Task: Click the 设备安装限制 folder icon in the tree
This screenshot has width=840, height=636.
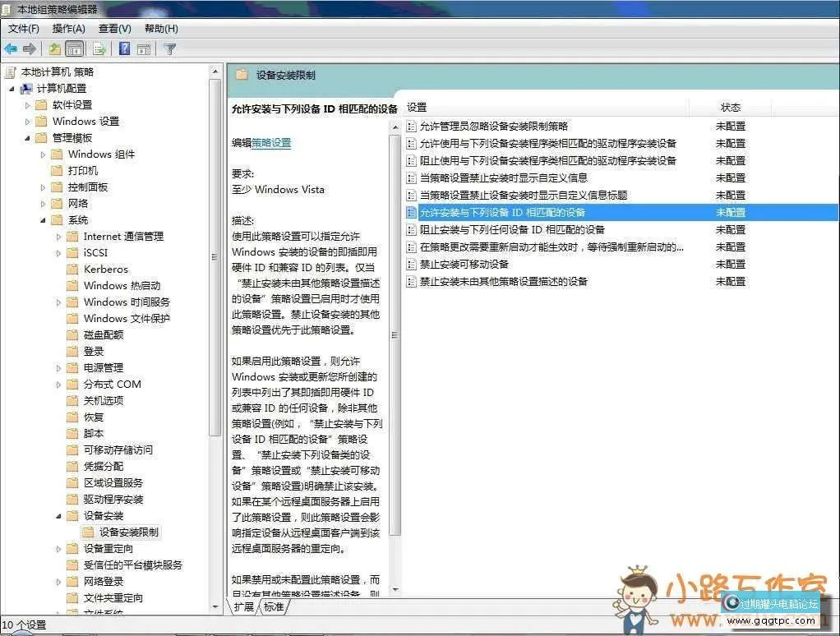Action: (x=88, y=532)
